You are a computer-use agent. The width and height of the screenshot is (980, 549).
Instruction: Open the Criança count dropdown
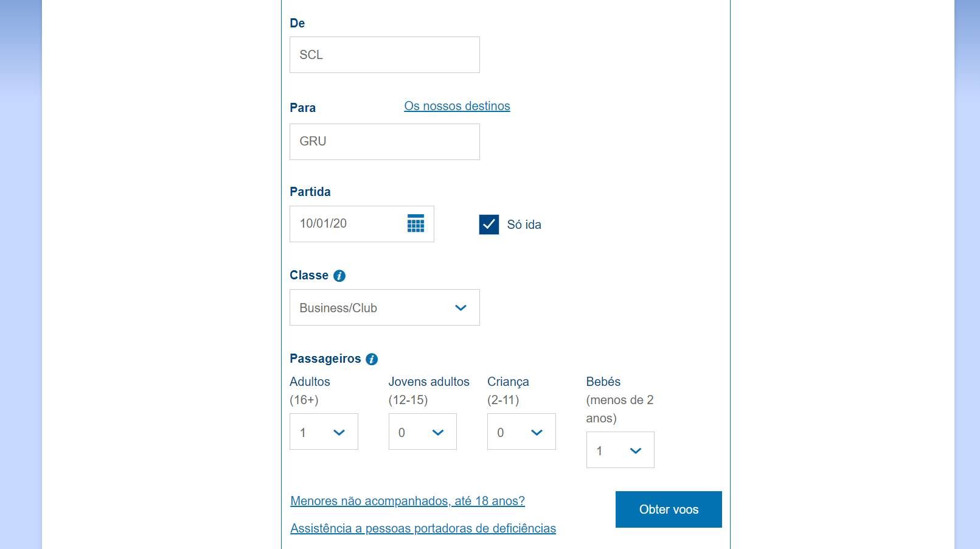(x=521, y=432)
